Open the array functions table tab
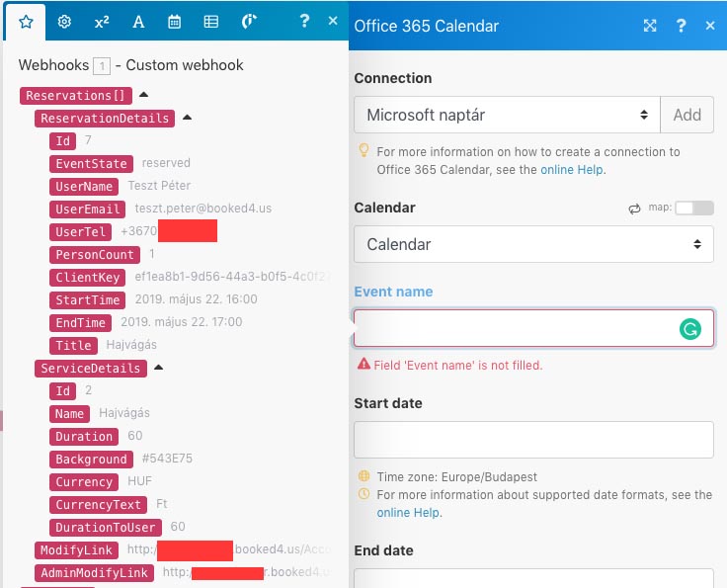The height and width of the screenshot is (588, 727). 211,22
